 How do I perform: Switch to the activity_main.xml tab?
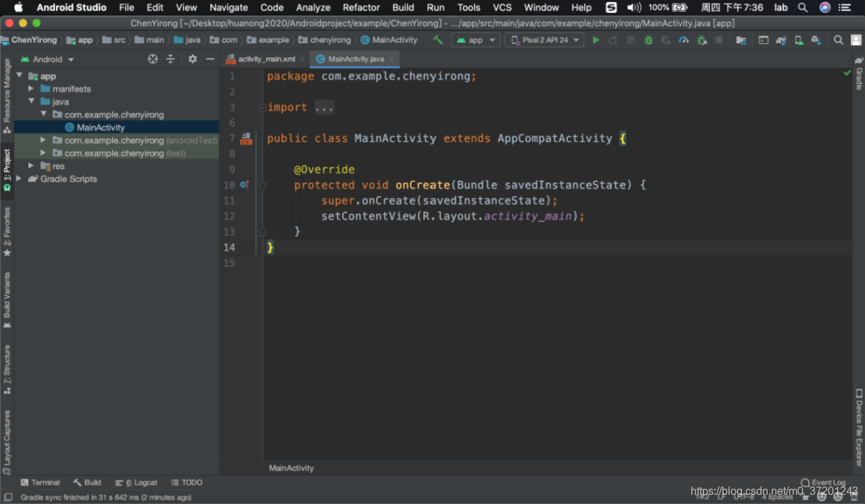coord(266,59)
